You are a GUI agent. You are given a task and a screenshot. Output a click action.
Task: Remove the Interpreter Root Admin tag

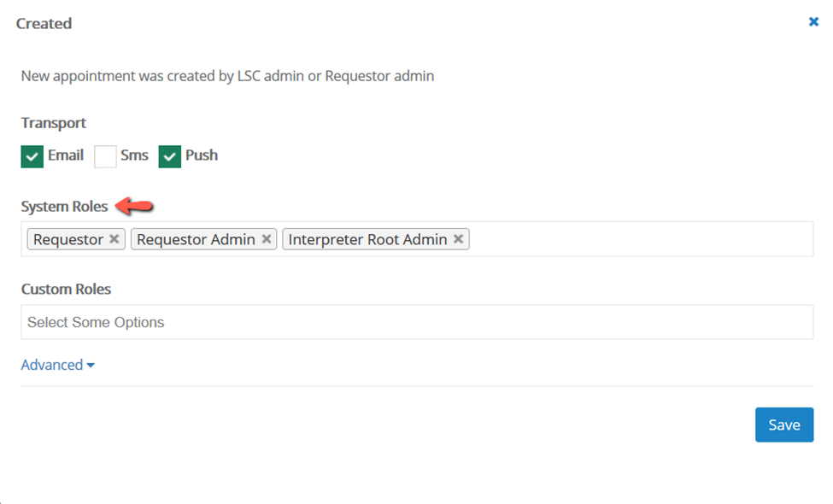459,240
